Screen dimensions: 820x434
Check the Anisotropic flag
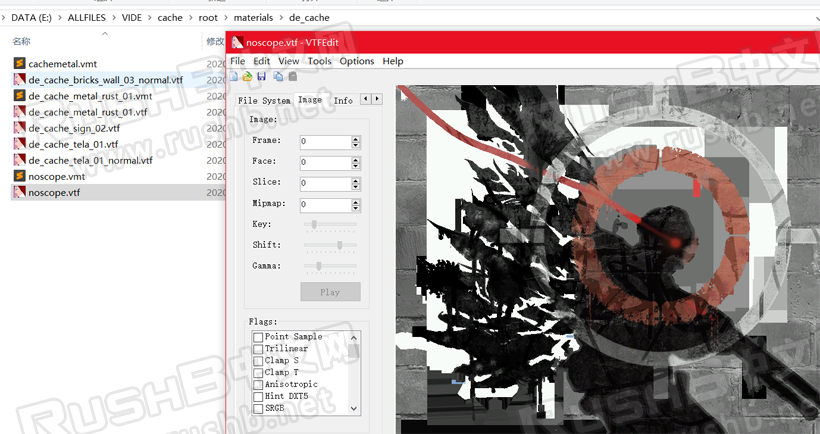coord(258,384)
